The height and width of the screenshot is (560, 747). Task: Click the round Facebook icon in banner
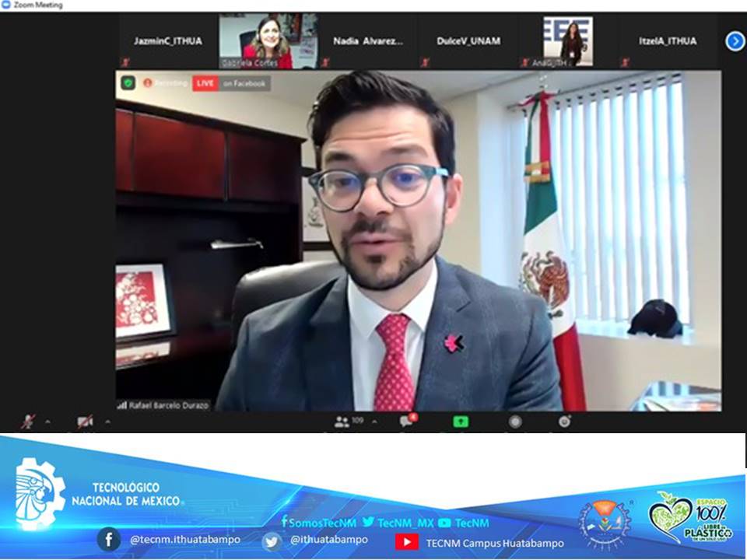(x=109, y=540)
